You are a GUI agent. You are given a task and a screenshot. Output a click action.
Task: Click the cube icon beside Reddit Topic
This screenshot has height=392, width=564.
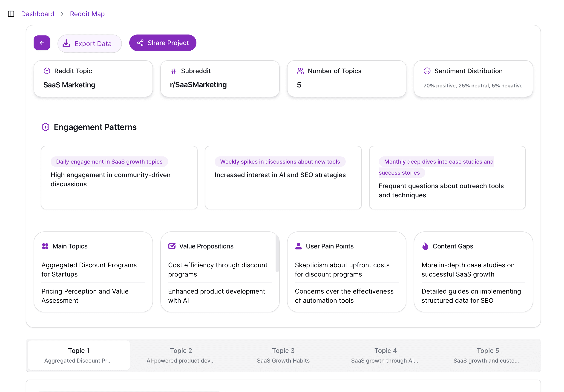coord(47,71)
